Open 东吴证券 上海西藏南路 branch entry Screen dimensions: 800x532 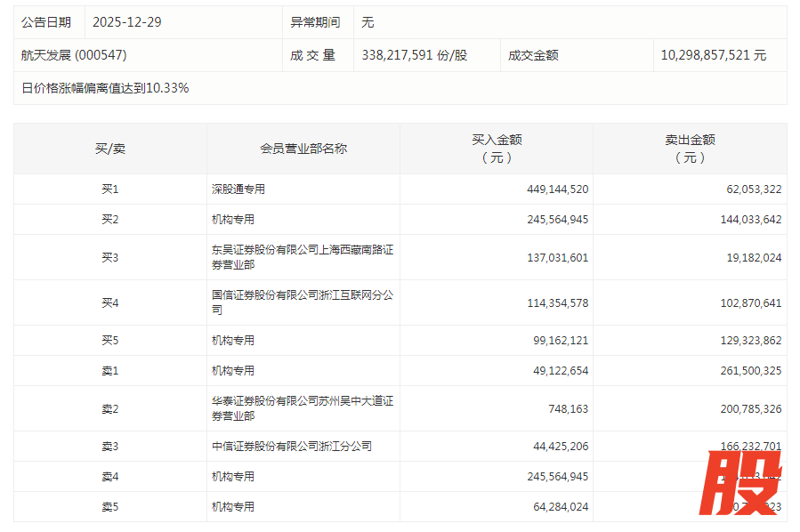click(x=302, y=257)
